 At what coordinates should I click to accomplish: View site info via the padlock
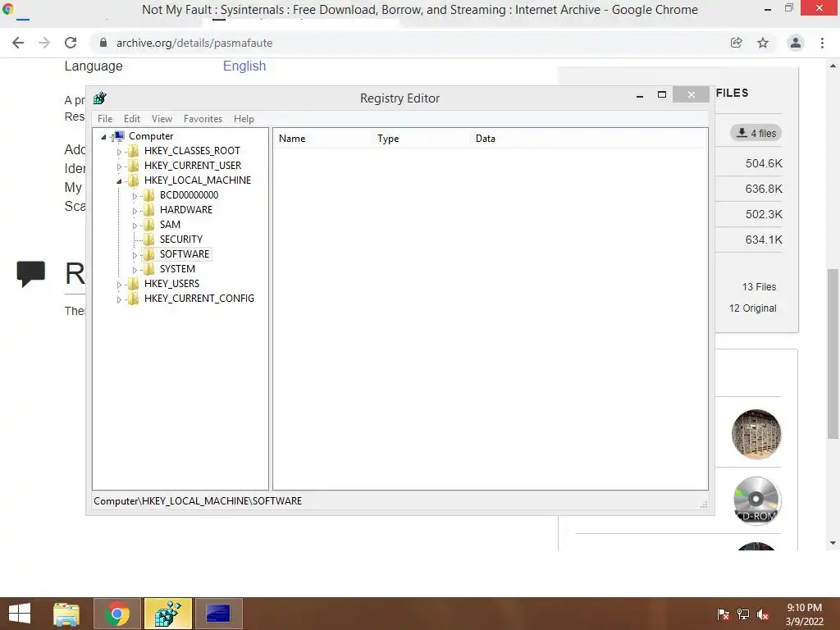pyautogui.click(x=103, y=43)
